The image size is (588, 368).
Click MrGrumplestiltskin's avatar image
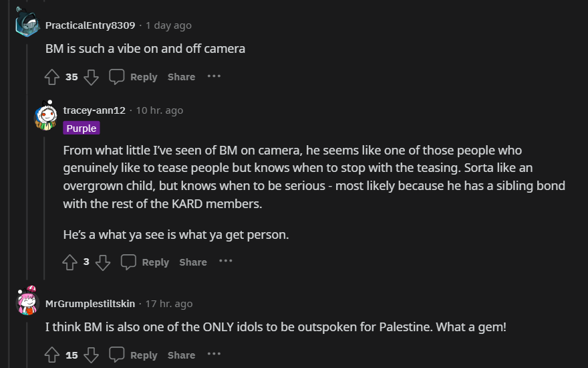(x=27, y=303)
